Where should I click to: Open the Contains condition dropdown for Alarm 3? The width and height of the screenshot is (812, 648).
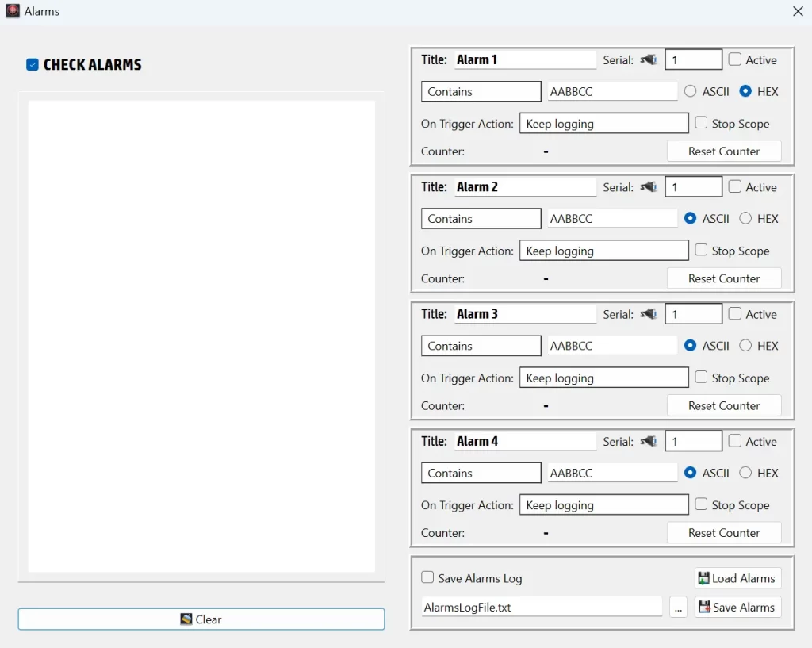point(481,346)
